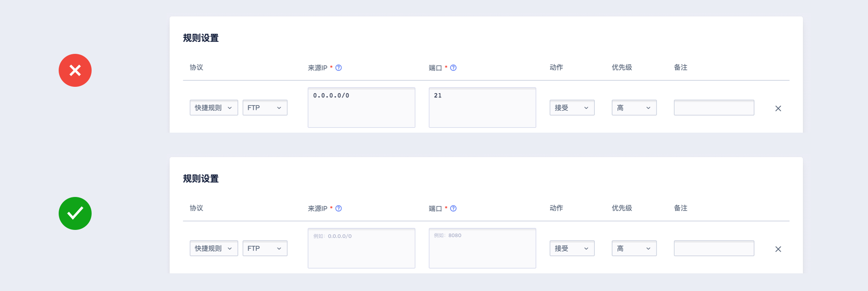The image size is (868, 291).
Task: Open 高 priority dropdown in top panel
Action: 634,108
